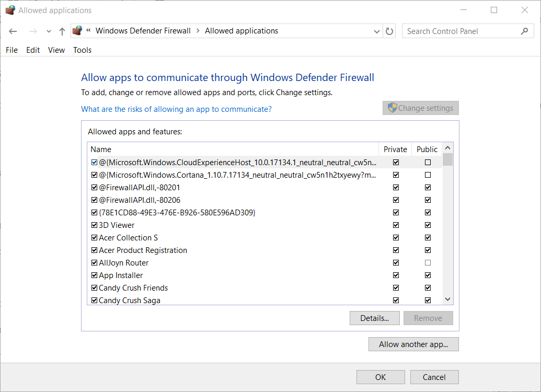Screen dimensions: 541x392
Task: Open Details for the selected app
Action: click(x=374, y=318)
